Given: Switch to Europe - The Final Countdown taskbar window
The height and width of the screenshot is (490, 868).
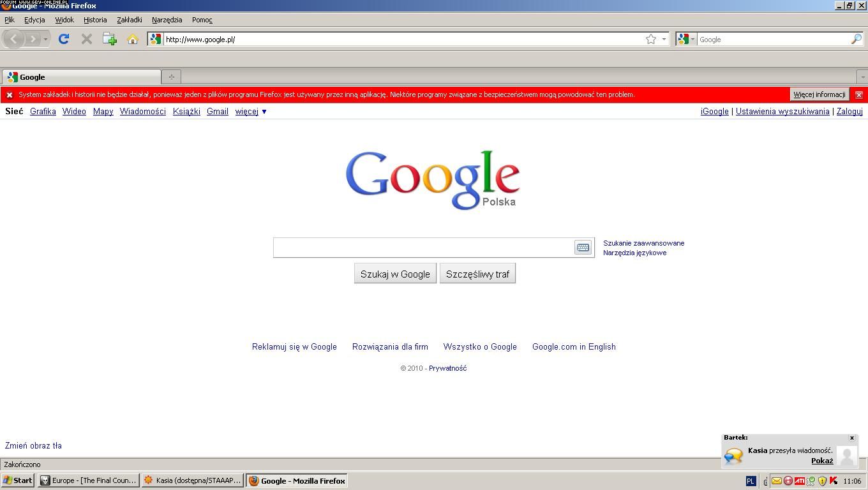Looking at the screenshot, I should tap(88, 480).
